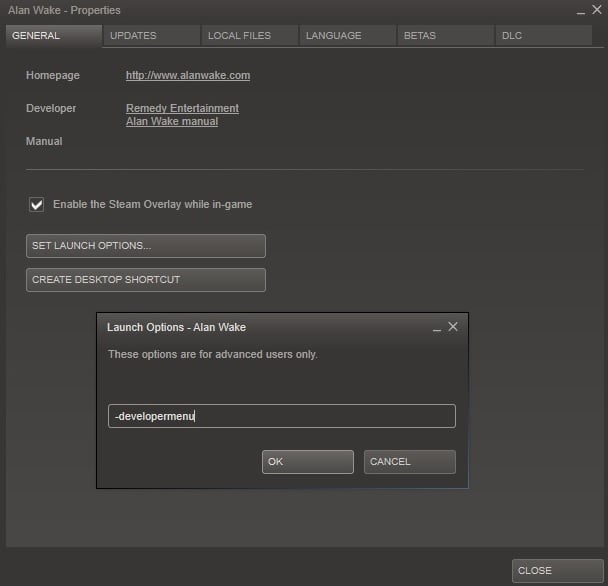Click the 'These options are for advanced users only.' text

click(x=213, y=354)
